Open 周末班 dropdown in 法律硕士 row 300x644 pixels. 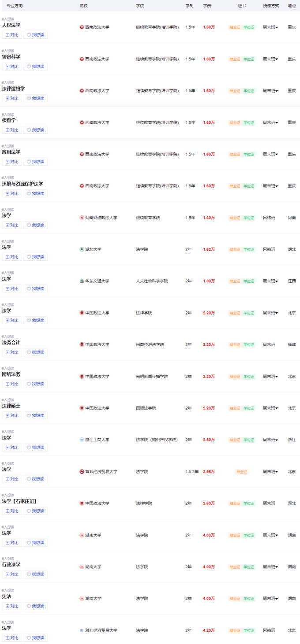click(x=270, y=408)
